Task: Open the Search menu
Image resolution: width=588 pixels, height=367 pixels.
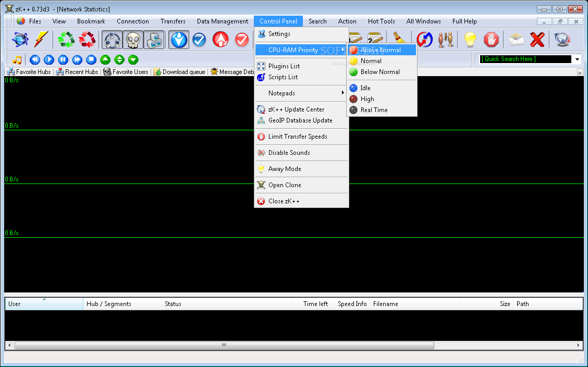Action: pos(317,21)
